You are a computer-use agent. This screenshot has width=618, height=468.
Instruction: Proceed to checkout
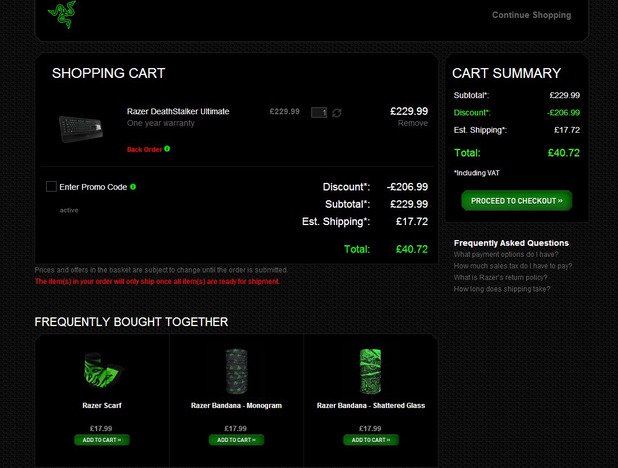pos(517,200)
